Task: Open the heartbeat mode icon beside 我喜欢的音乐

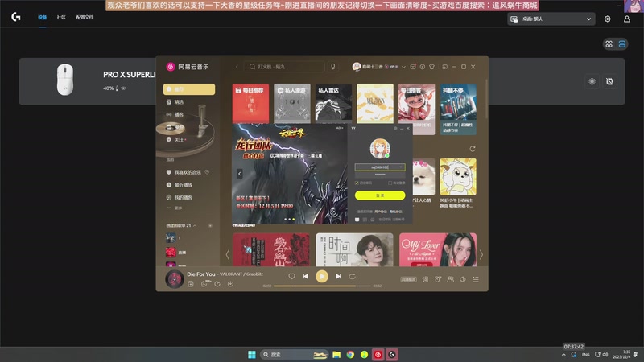Action: (207, 172)
